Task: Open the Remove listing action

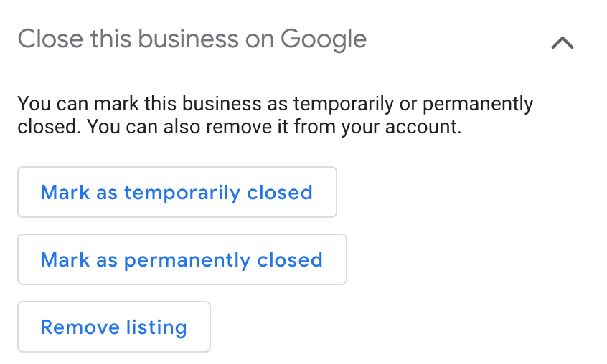Action: 113,327
